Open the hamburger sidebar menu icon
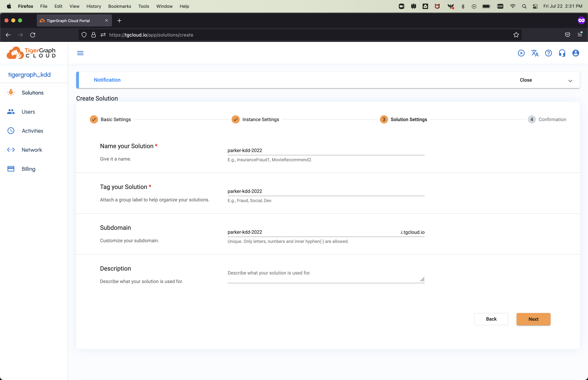The width and height of the screenshot is (588, 380). pos(80,53)
